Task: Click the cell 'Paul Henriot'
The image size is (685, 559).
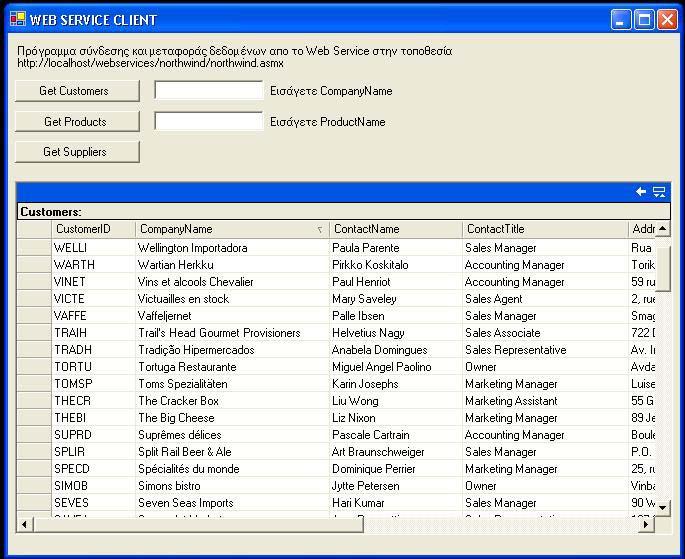Action: (396, 282)
